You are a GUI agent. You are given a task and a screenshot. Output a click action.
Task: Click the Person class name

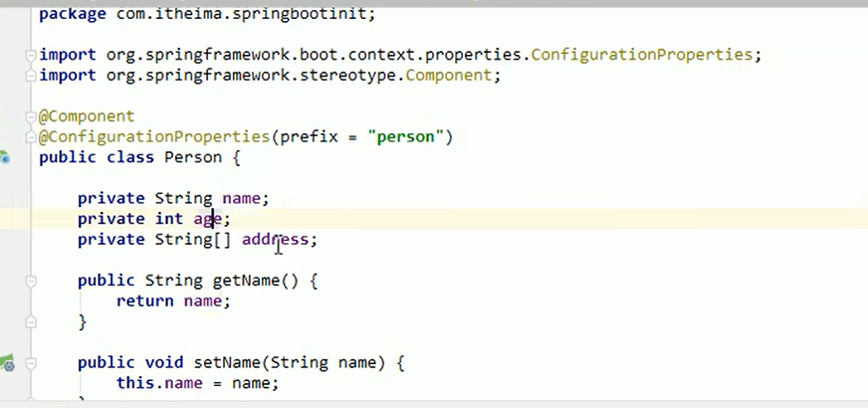pos(193,157)
